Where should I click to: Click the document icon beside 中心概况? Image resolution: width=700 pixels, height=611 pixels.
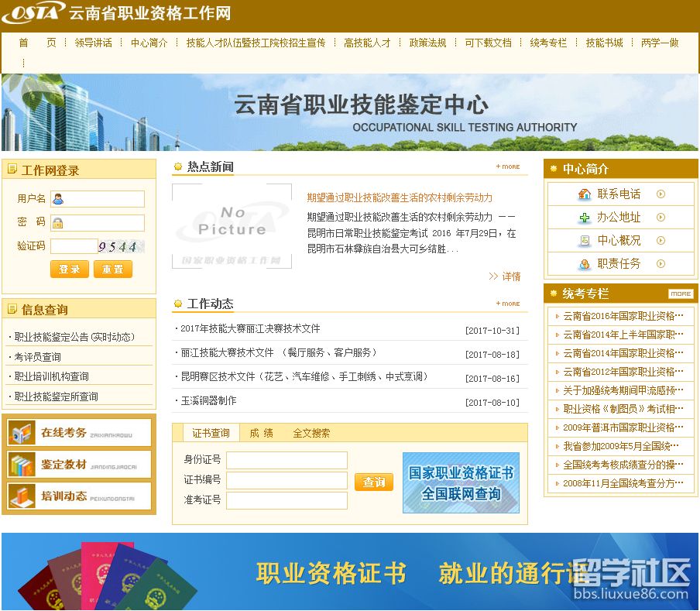584,240
